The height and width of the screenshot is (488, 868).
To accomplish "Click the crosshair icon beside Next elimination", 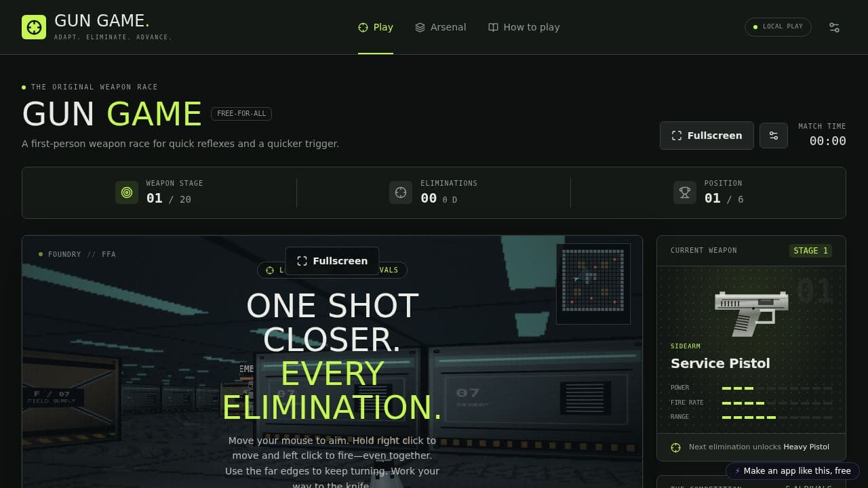I will coord(675,447).
